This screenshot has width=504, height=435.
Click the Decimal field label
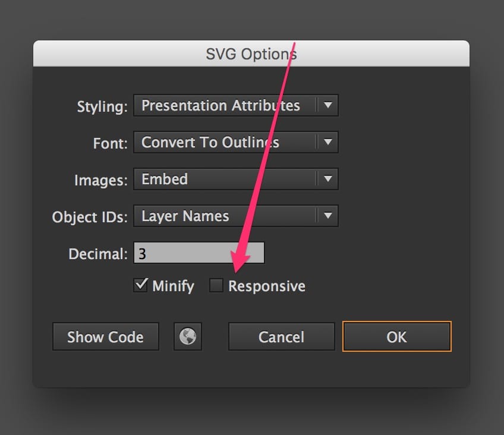click(98, 254)
